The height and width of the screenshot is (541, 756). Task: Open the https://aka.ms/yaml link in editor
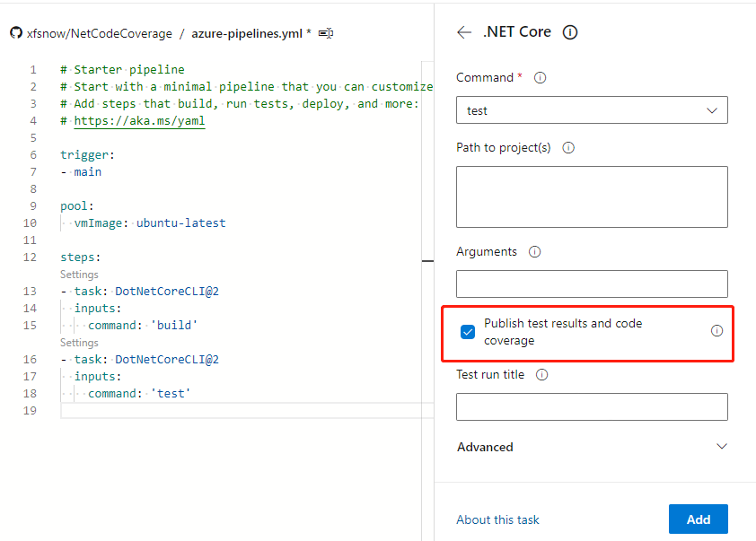point(139,120)
